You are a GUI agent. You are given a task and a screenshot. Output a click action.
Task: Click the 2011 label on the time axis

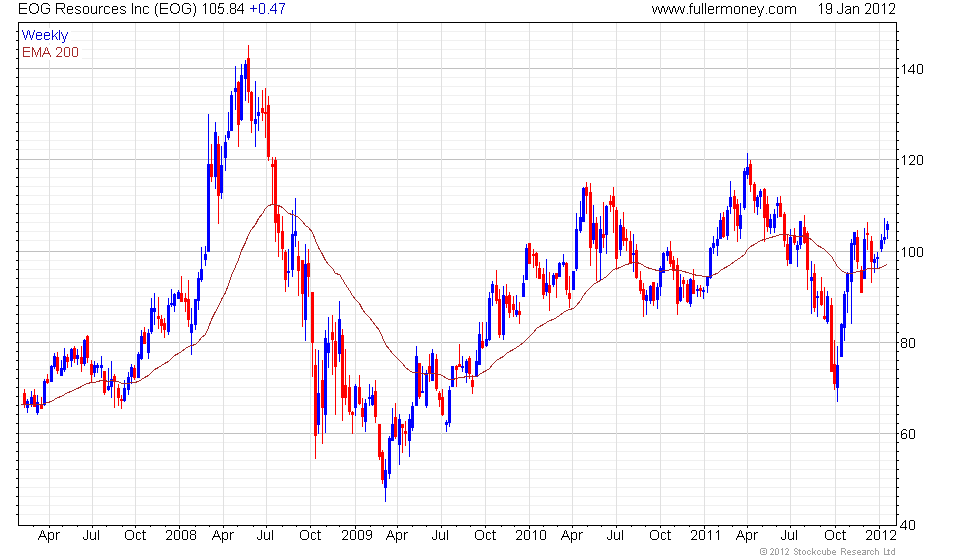click(706, 536)
